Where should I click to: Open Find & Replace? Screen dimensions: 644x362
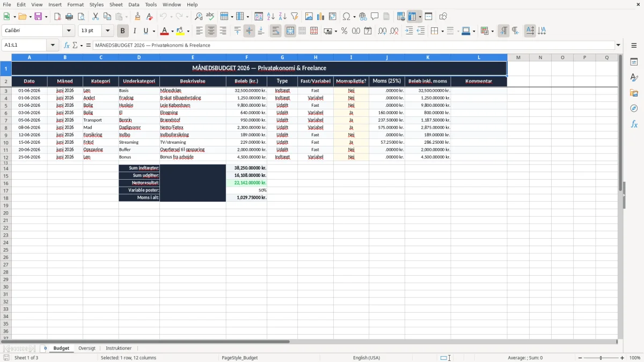[199, 17]
